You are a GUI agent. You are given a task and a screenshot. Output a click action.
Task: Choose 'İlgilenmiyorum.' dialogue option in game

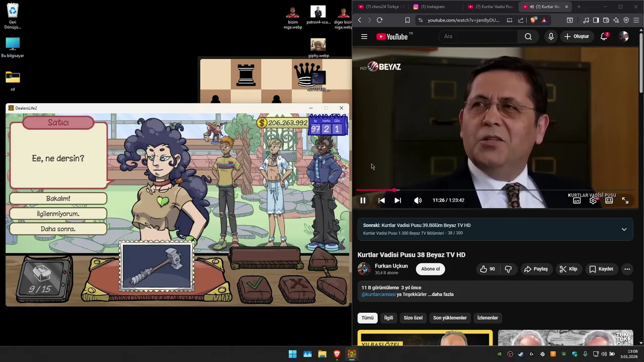58,214
